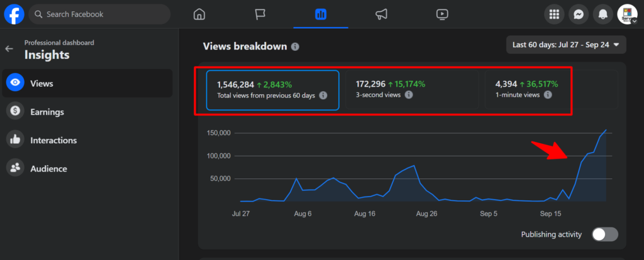Expand the Last 60 days date range dropdown
Viewport: 644px width, 260px height.
(x=566, y=45)
